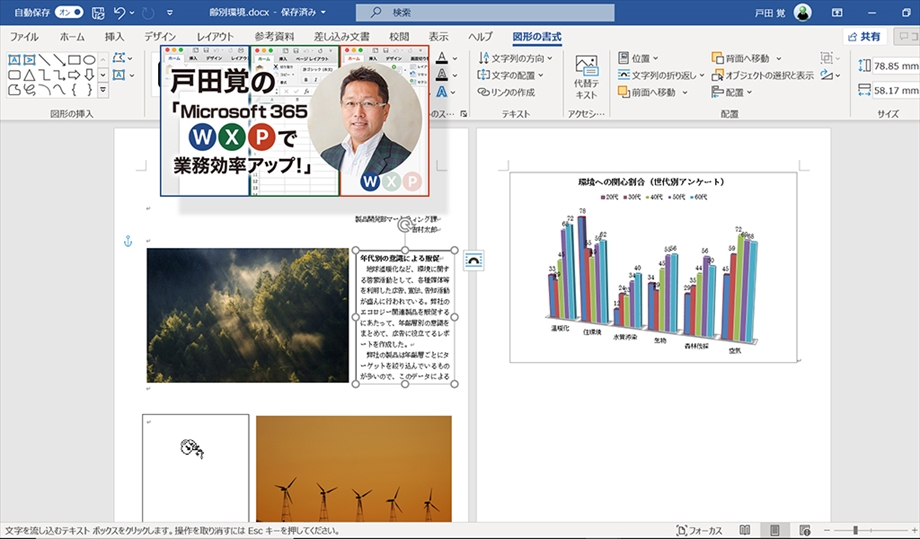Pick the down block arrow shape
The height and width of the screenshot is (539, 920).
(x=89, y=74)
